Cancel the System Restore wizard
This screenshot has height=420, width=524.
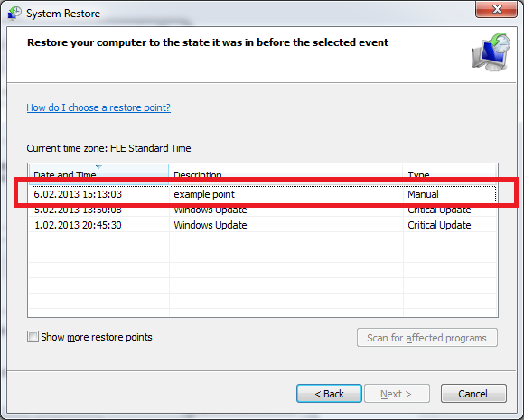coord(473,394)
